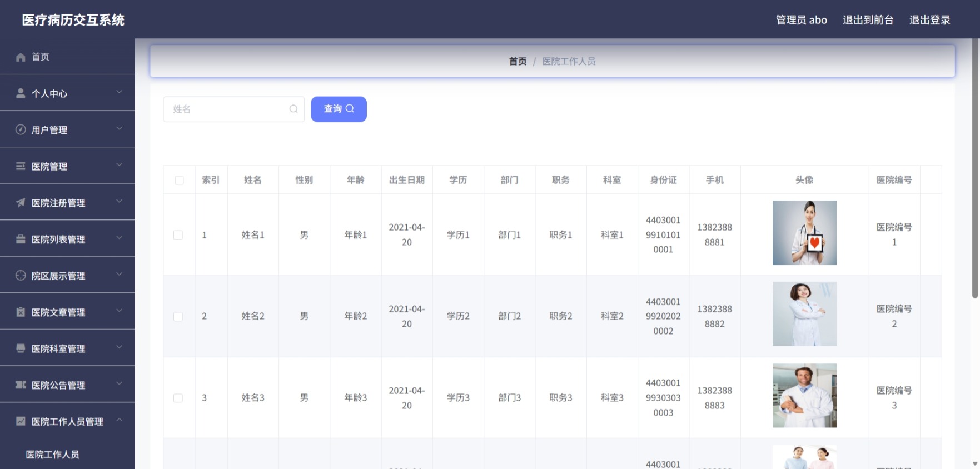Click the person icon for 个人中心
This screenshot has width=980, height=469.
[21, 93]
